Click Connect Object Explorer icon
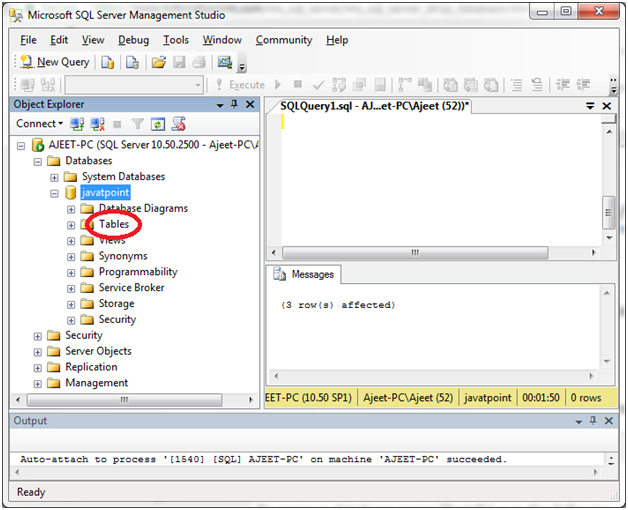This screenshot has height=510, width=628. click(x=77, y=124)
